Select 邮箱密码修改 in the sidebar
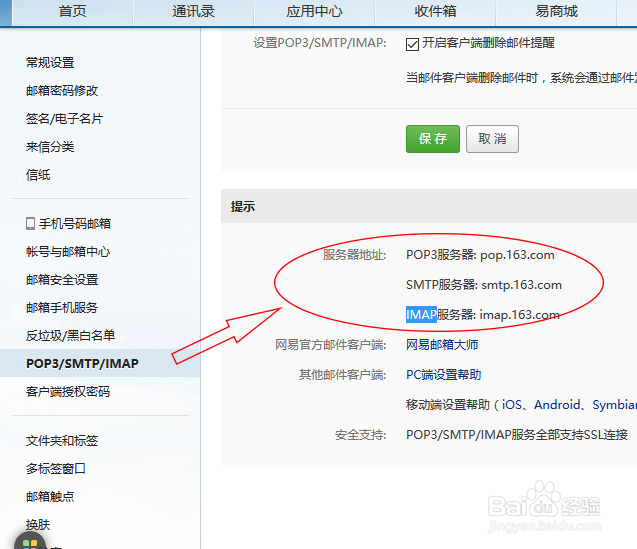Viewport: 637px width, 549px height. [x=62, y=91]
